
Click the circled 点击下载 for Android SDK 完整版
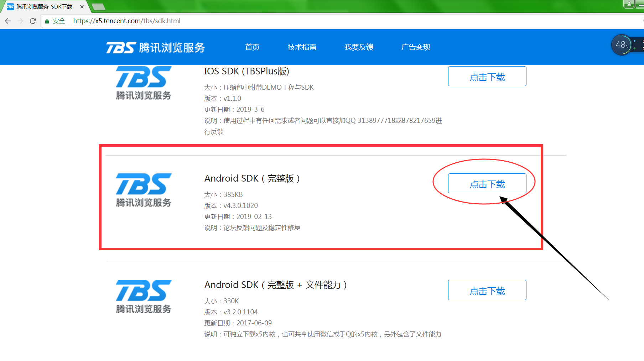(487, 183)
